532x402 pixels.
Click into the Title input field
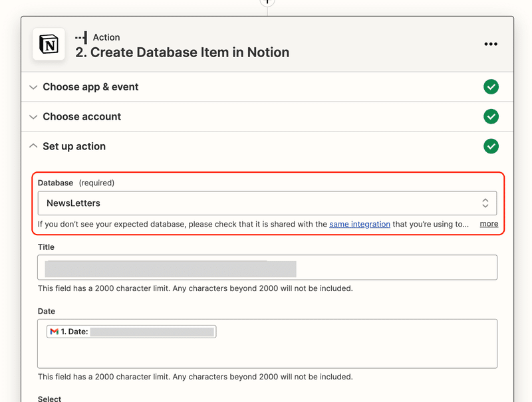point(267,267)
